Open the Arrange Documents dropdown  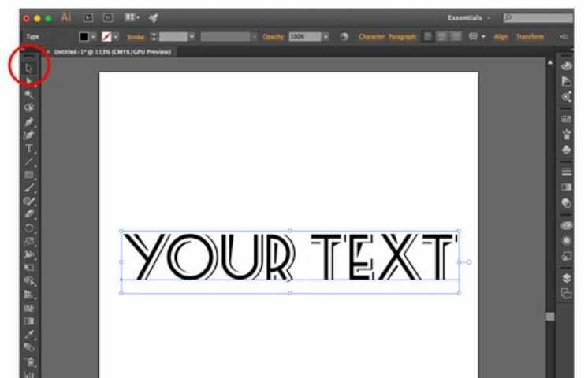[x=132, y=17]
